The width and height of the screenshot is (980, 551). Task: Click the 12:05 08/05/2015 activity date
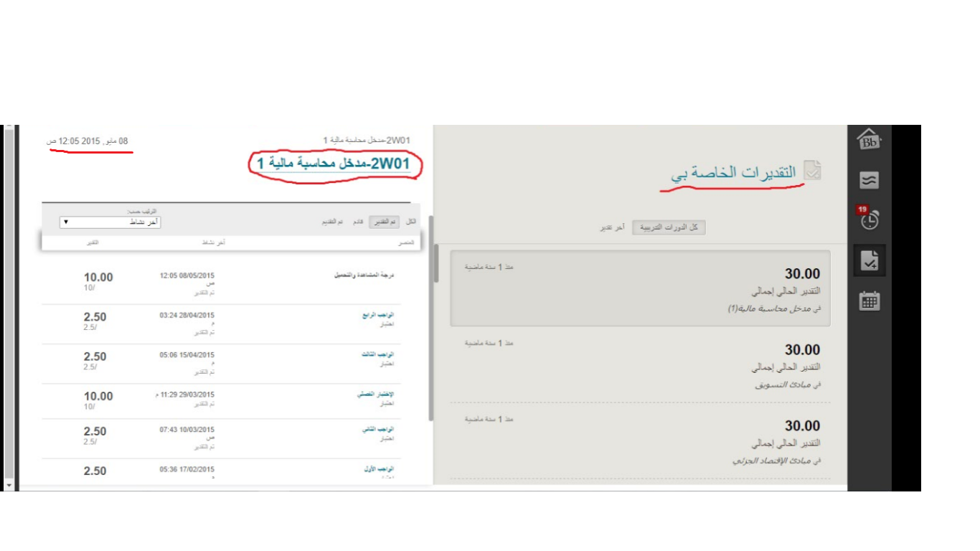click(187, 276)
